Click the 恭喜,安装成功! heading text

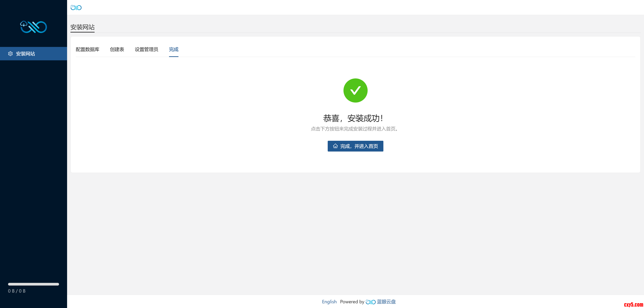pos(353,118)
